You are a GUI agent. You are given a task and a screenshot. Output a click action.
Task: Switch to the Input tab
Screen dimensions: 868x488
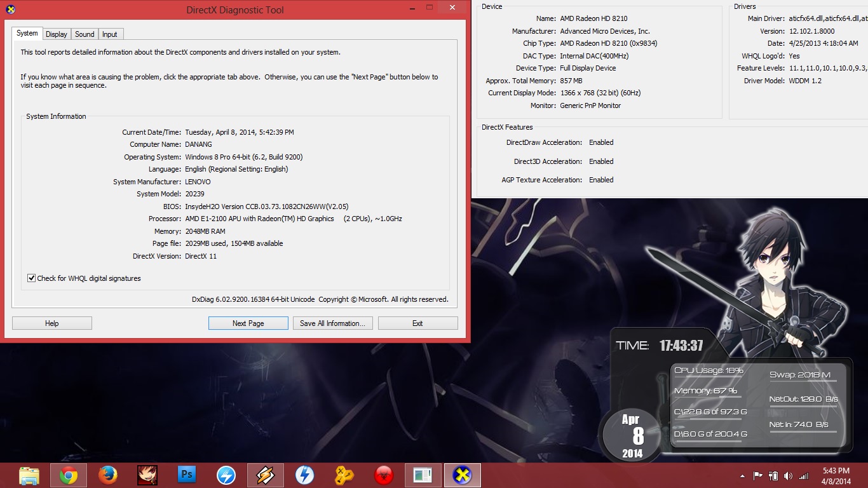(110, 34)
